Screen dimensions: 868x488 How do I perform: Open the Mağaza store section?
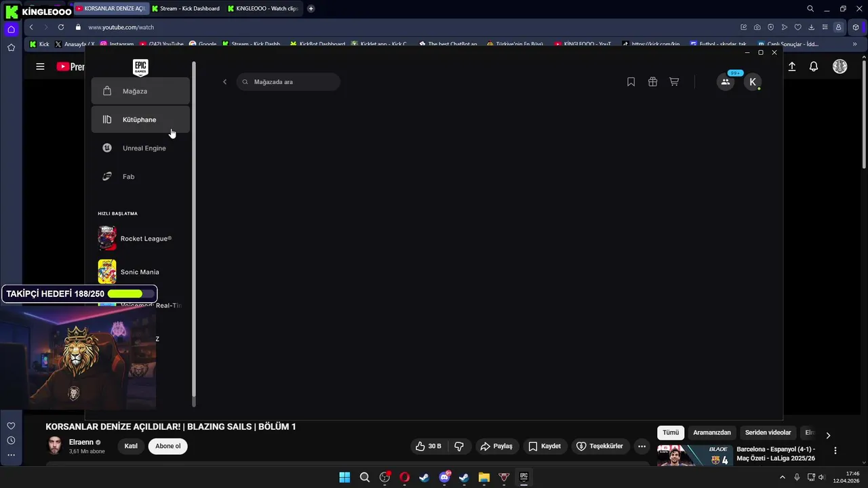click(x=140, y=91)
